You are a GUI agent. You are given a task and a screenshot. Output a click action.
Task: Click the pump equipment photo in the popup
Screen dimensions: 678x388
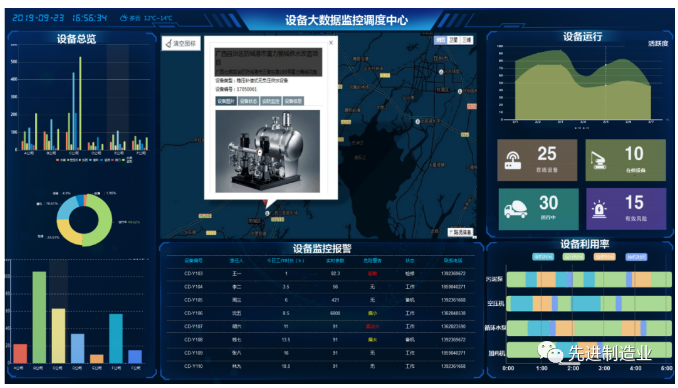pos(268,151)
